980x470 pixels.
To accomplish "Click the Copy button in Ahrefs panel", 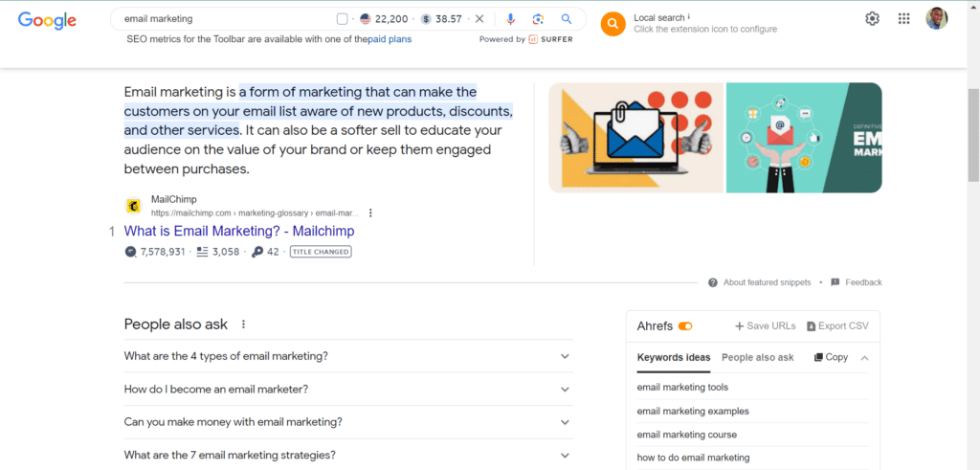I will (x=831, y=357).
